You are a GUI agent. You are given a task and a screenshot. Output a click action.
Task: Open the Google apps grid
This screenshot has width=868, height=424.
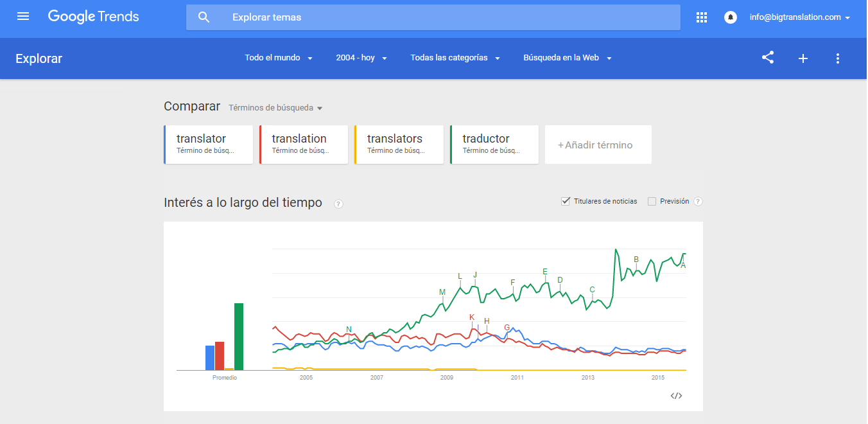click(x=702, y=17)
